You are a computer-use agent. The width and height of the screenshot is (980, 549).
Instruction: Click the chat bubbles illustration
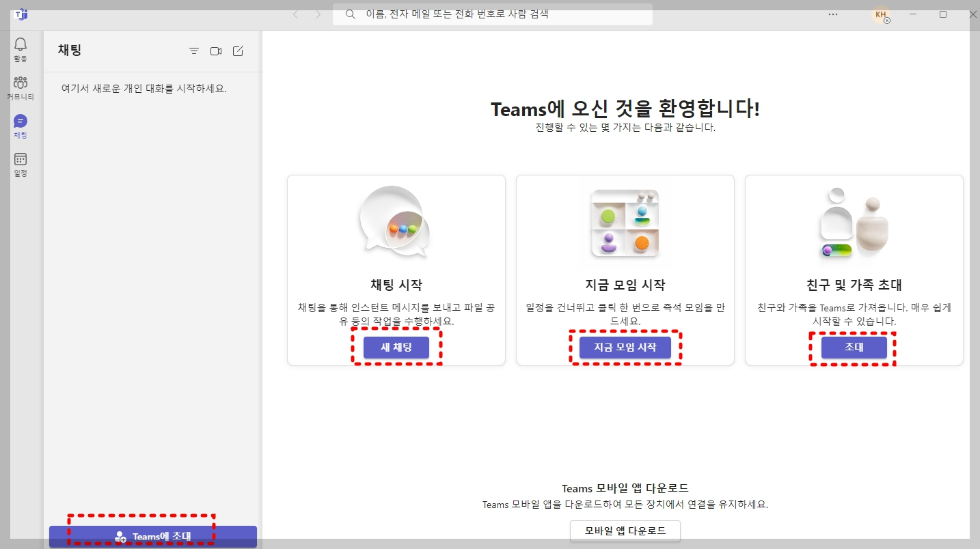[395, 221]
